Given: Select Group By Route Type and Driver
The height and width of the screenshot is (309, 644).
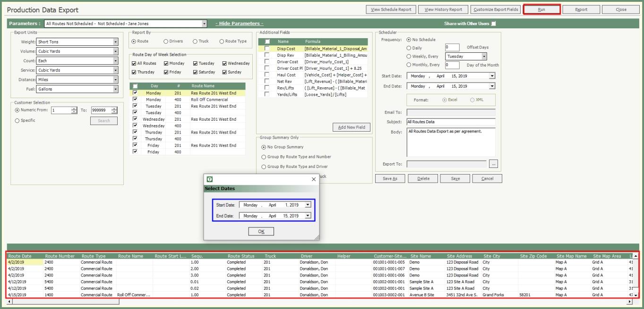Looking at the screenshot, I should 264,167.
